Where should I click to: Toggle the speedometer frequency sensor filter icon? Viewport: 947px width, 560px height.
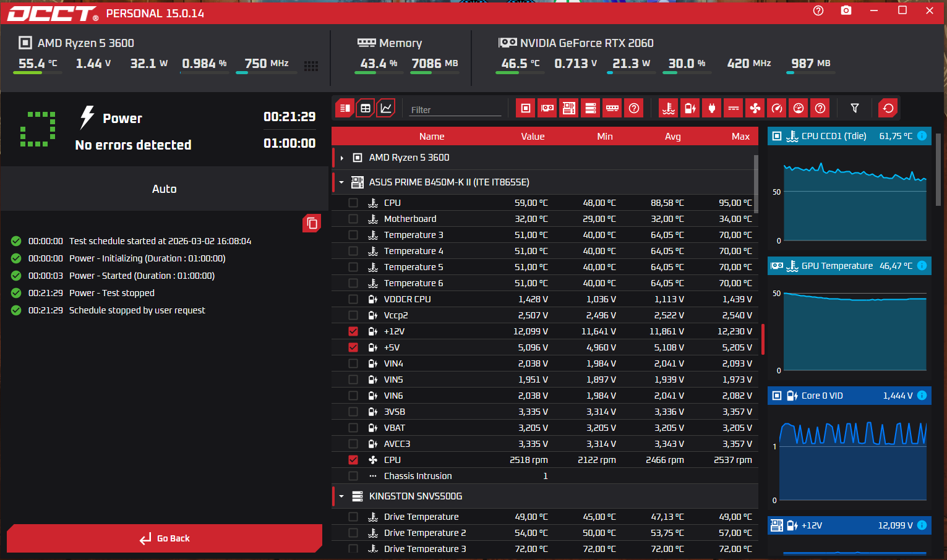(777, 108)
